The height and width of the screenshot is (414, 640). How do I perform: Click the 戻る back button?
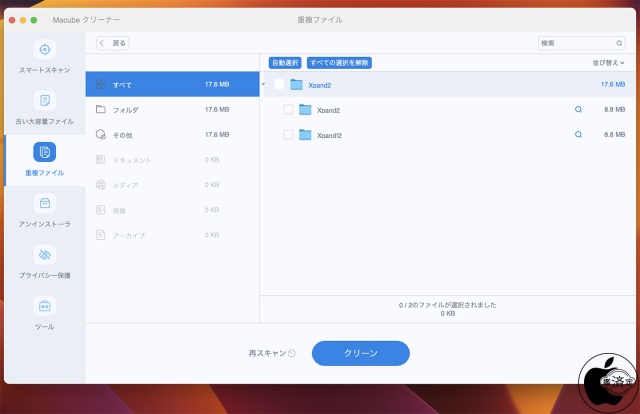pos(113,43)
